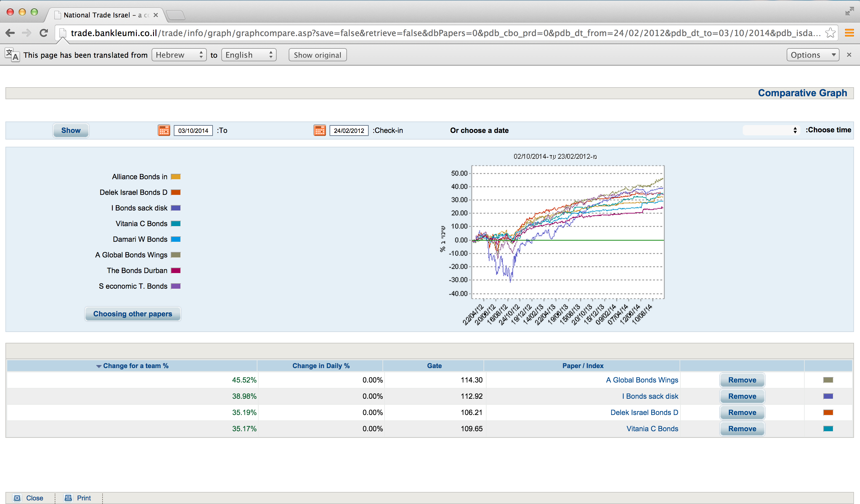Click S economic T. Bonds legend swatch
The image size is (860, 504).
coord(175,286)
